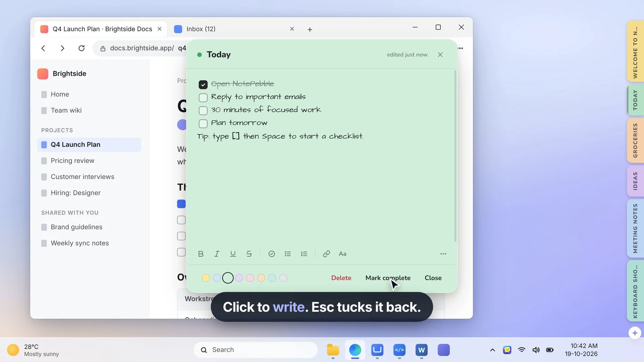
Task: Open the Meeting Notes side tab
Action: click(635, 229)
